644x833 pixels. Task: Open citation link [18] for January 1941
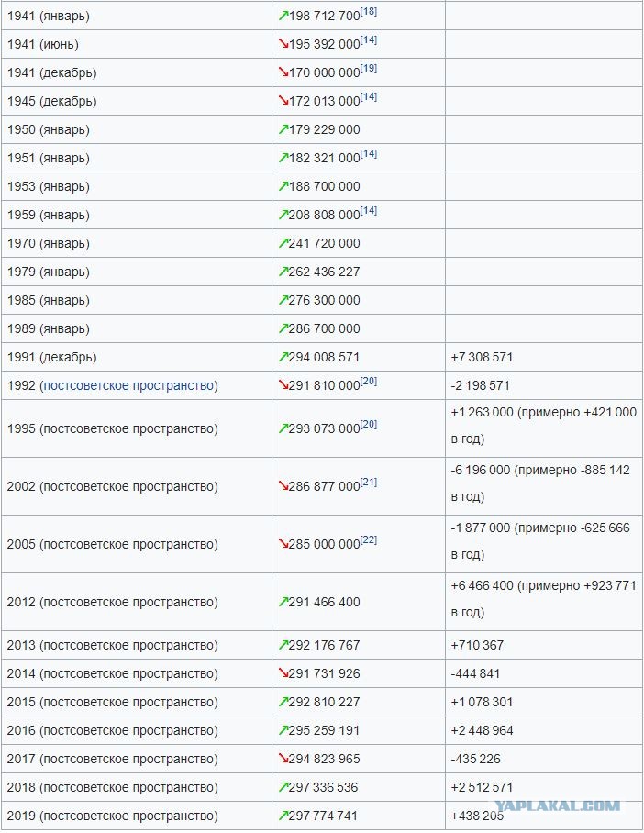[369, 11]
